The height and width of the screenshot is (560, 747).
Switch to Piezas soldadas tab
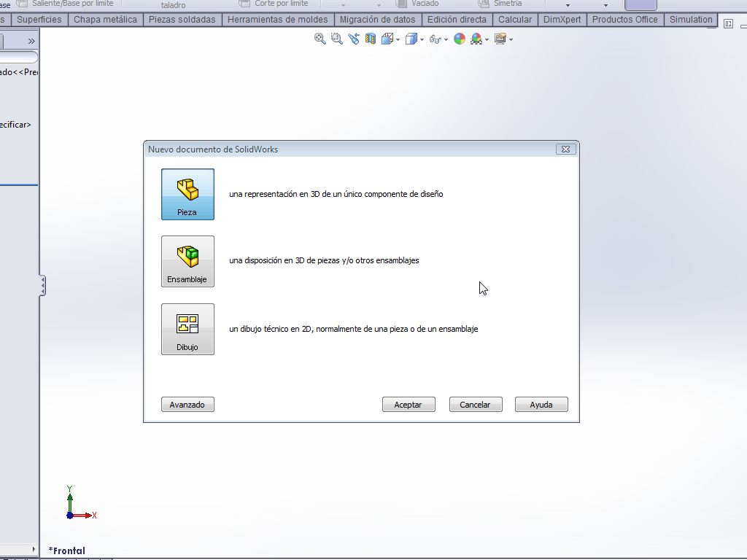(x=182, y=20)
